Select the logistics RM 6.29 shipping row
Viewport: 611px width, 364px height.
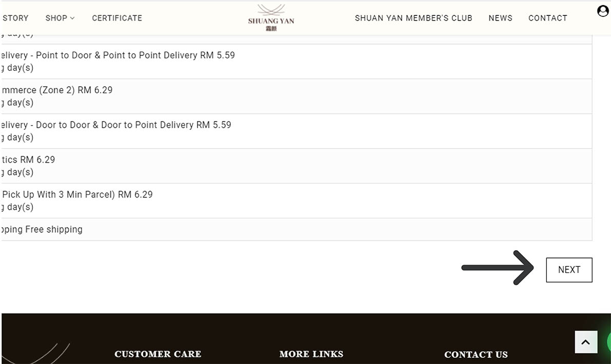[x=28, y=166]
